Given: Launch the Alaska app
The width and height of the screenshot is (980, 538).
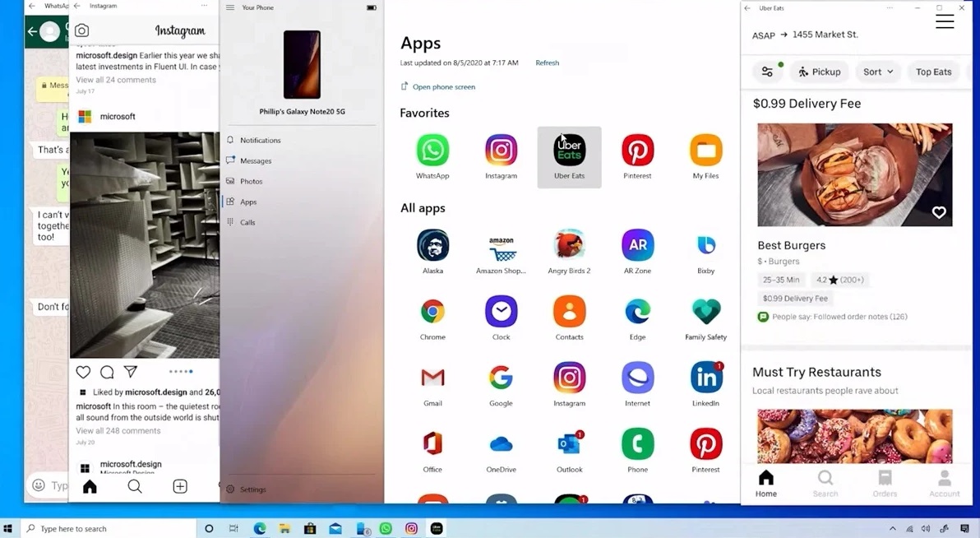Looking at the screenshot, I should pos(432,245).
